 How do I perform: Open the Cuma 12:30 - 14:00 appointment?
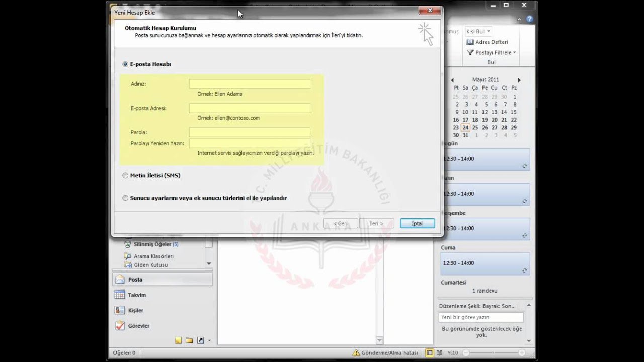pos(486,263)
